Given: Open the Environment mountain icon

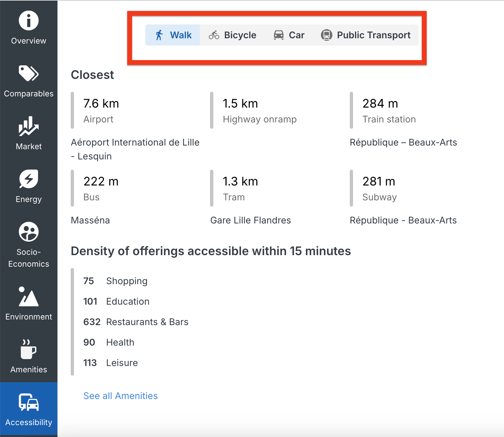Looking at the screenshot, I should point(29,296).
